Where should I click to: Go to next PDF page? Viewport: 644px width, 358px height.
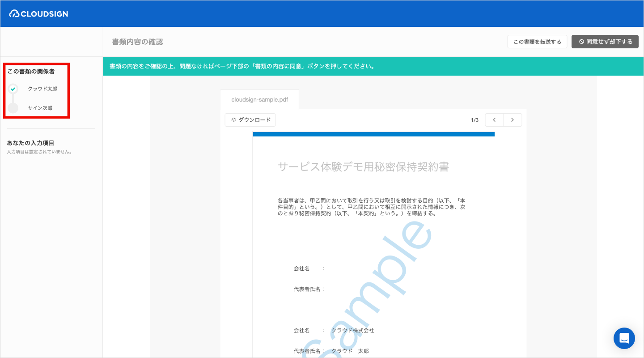click(513, 120)
